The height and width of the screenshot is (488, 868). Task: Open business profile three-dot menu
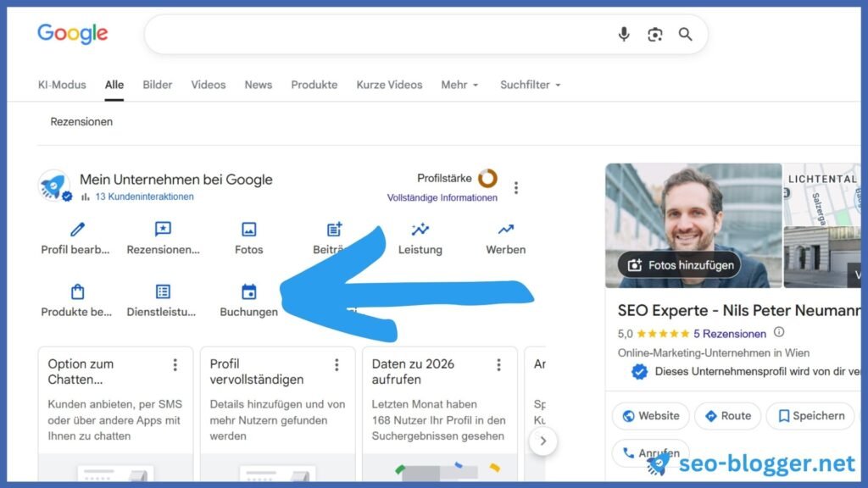tap(516, 187)
